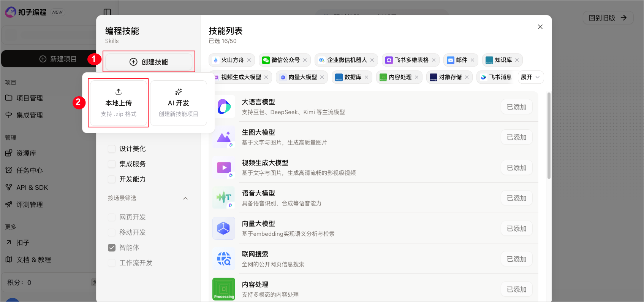Uncheck the 智能体 checkbox
644x302 pixels.
coord(112,248)
